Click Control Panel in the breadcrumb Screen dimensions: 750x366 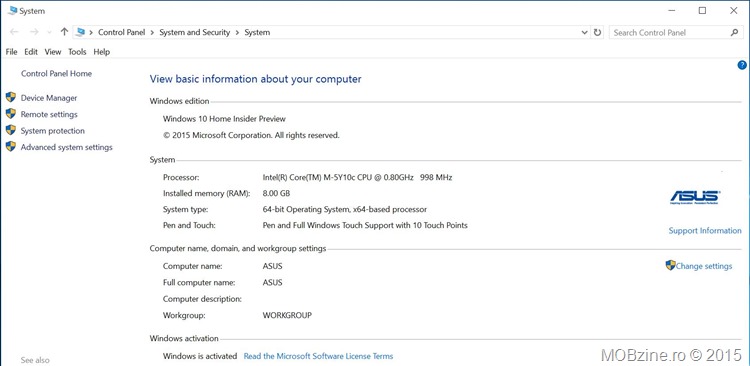pos(121,33)
